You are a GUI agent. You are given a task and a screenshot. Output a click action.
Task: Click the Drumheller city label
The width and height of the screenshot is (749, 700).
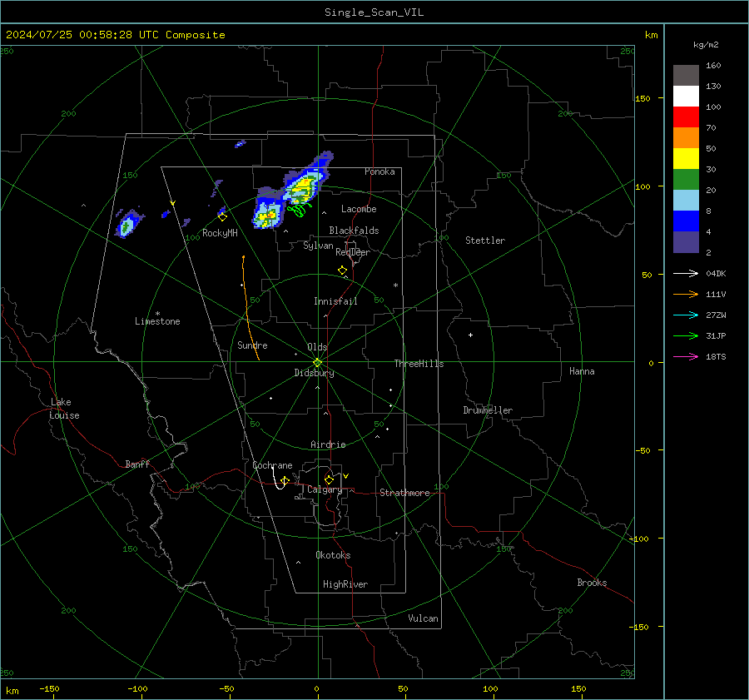[488, 410]
